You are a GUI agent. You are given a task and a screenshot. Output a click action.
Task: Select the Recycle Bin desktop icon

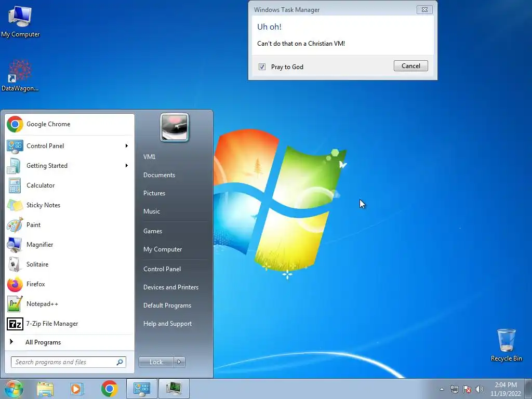click(506, 345)
